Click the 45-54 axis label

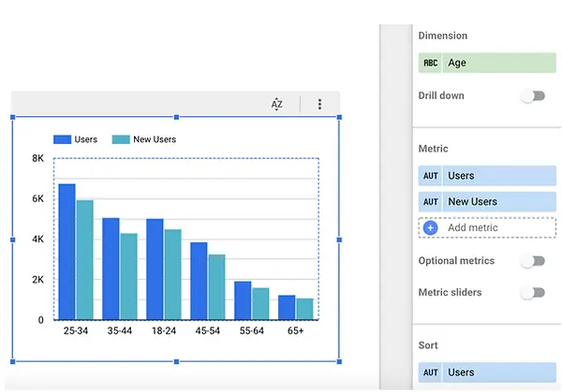point(208,331)
